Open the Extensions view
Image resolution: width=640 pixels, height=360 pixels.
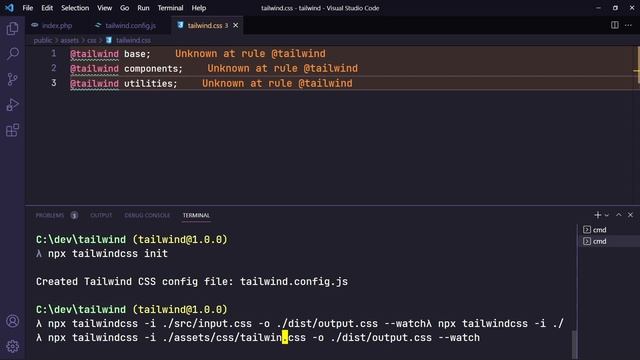pos(12,130)
